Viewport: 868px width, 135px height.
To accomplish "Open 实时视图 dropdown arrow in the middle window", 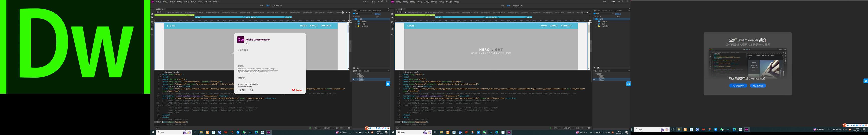I will [x=522, y=6].
